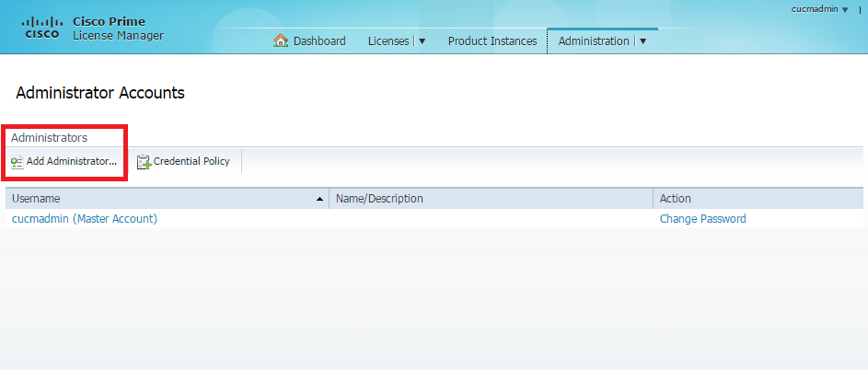Expand the Licenses dropdown arrow
Screen dimensions: 868x370
click(422, 41)
